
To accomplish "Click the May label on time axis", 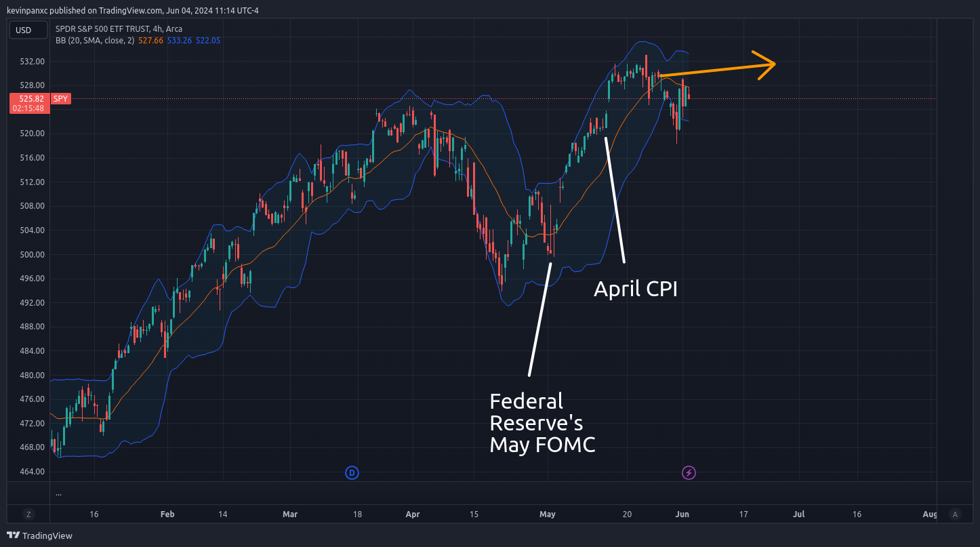I will [x=548, y=514].
